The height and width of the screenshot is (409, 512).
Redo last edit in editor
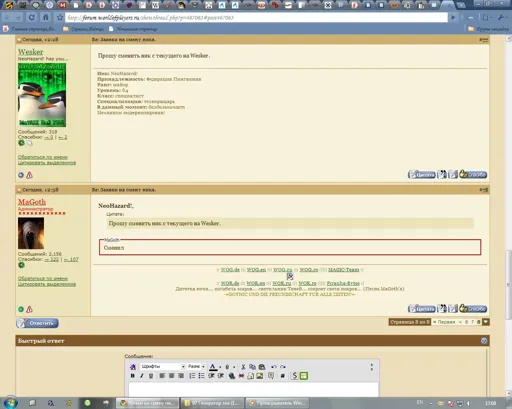[x=283, y=367]
